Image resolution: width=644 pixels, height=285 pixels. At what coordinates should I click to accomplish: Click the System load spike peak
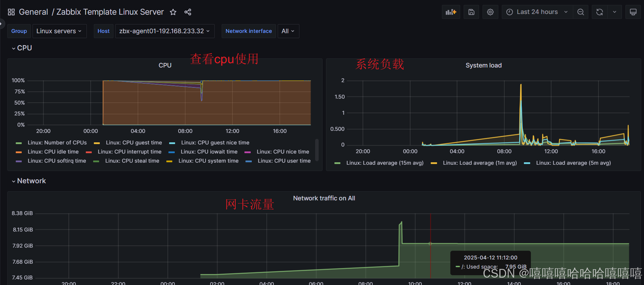point(521,85)
